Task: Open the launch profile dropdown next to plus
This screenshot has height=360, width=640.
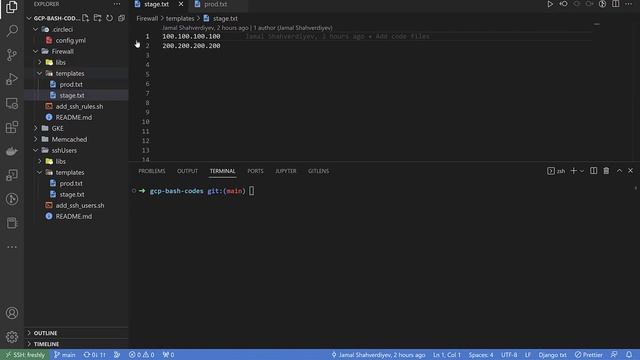Action: point(582,171)
